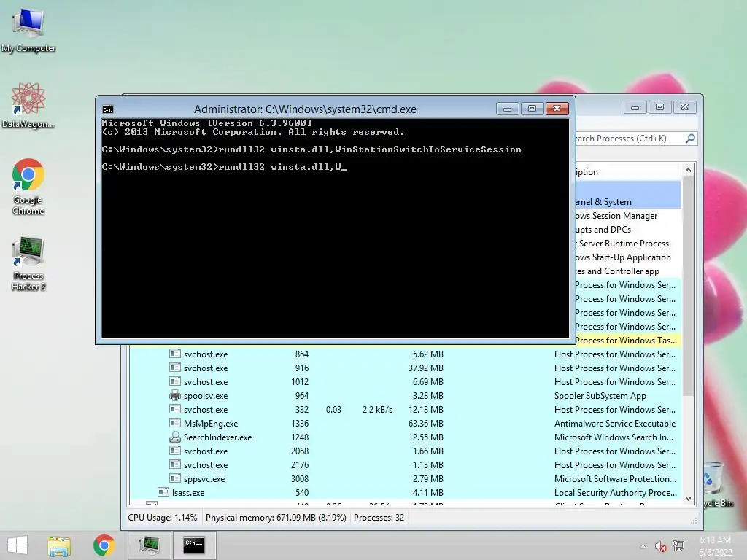
Task: Close the cmd.exe window
Action: 557,109
